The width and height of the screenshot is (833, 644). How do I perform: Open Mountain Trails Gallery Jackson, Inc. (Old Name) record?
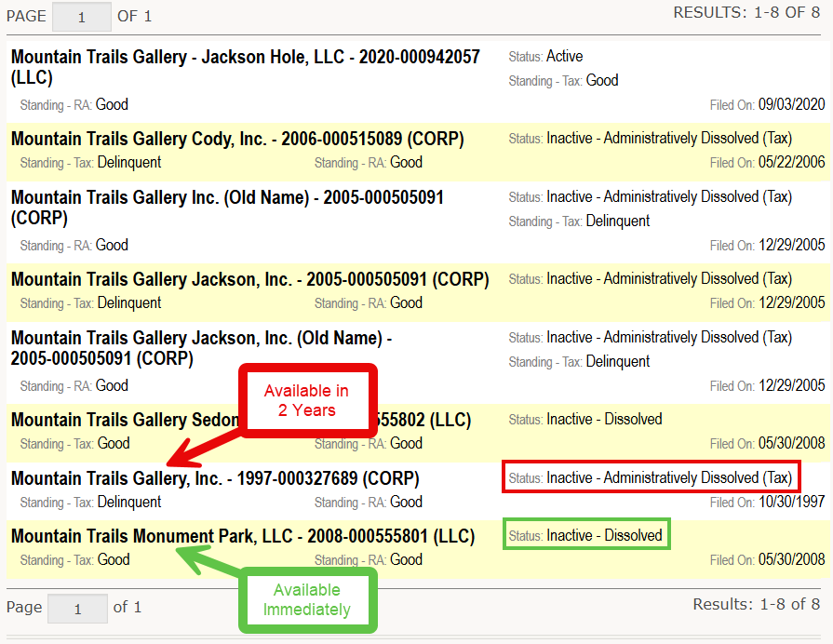coord(201,348)
